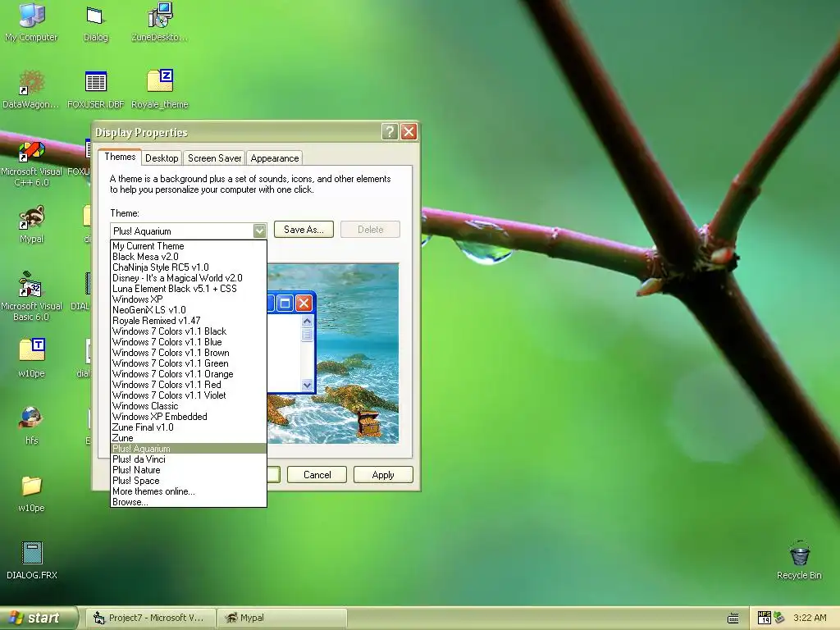Select Microsoft Visual Basic 6.0 shortcut
This screenshot has width=840, height=630.
coord(31,297)
